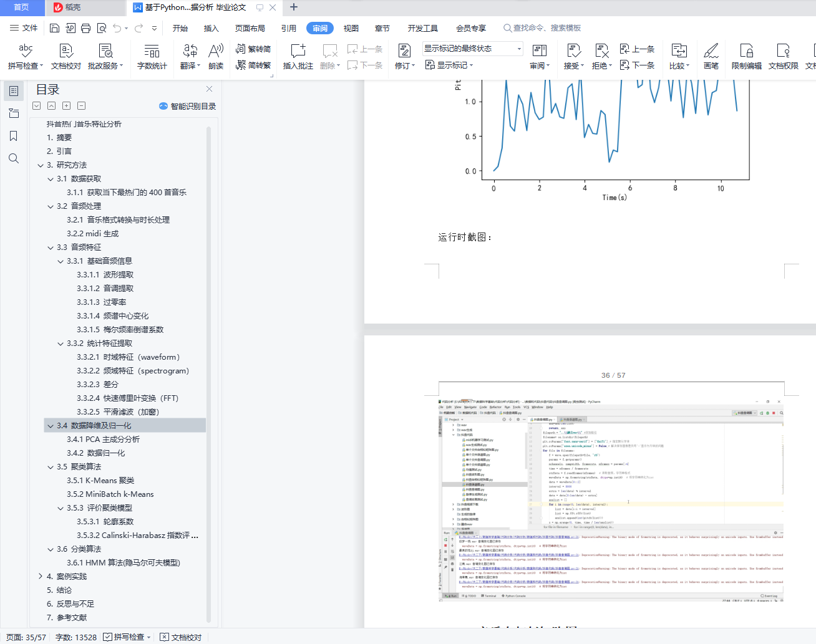This screenshot has height=644, width=816.
Task: Click the bookmark icon in left sidebar
Action: pyautogui.click(x=14, y=136)
